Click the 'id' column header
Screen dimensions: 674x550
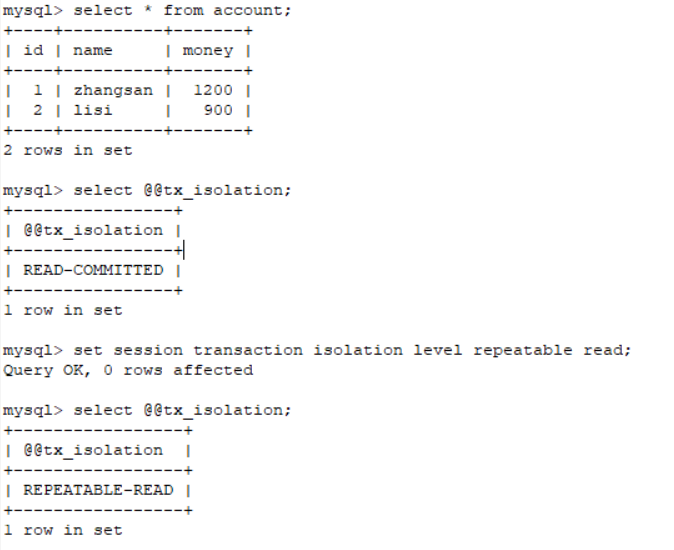click(x=34, y=50)
